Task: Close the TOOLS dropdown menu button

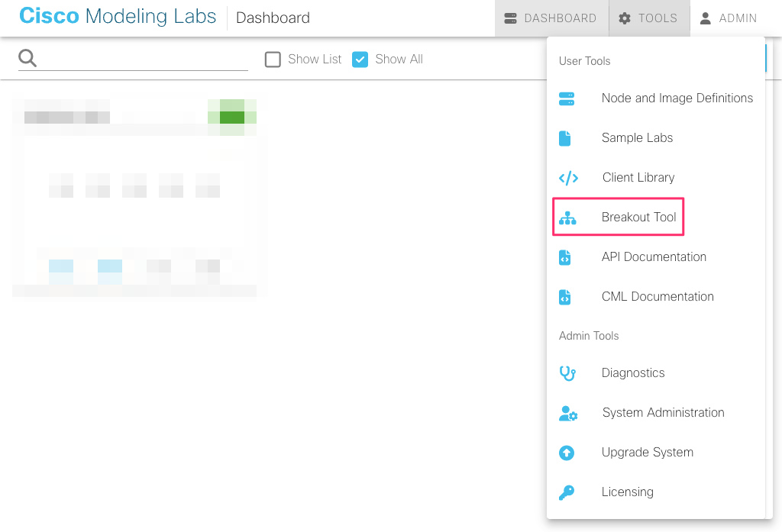Action: [649, 18]
